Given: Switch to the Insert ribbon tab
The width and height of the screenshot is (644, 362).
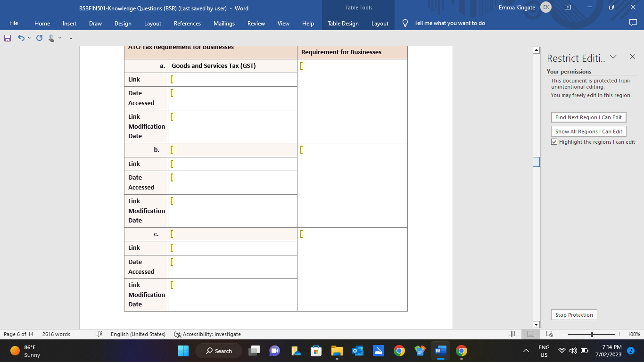Looking at the screenshot, I should pos(69,23).
